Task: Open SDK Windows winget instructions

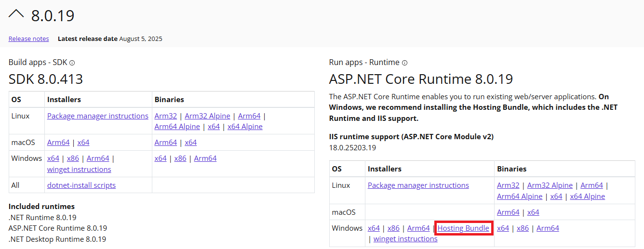Action: [79, 170]
